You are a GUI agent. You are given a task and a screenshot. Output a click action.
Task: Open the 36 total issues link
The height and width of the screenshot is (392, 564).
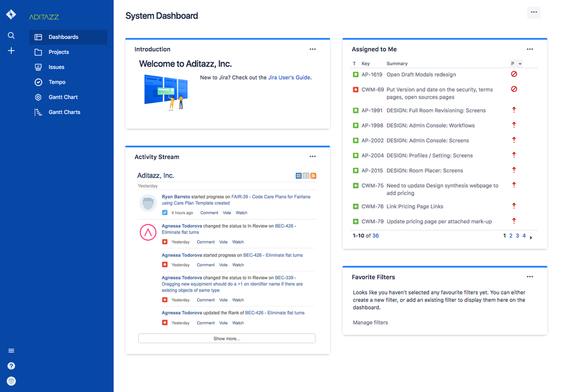[x=375, y=236]
